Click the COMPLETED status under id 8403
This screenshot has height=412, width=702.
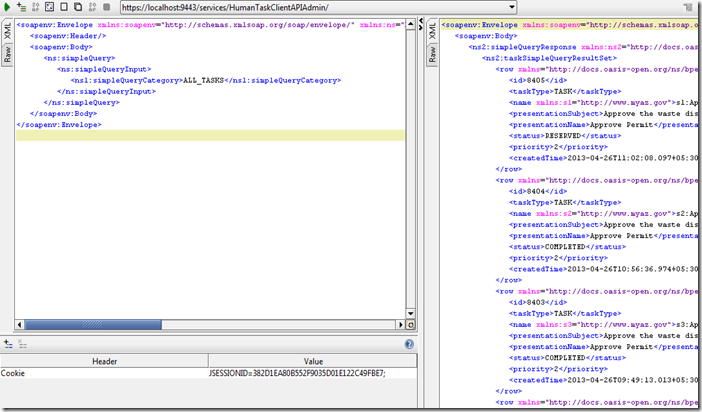567,358
